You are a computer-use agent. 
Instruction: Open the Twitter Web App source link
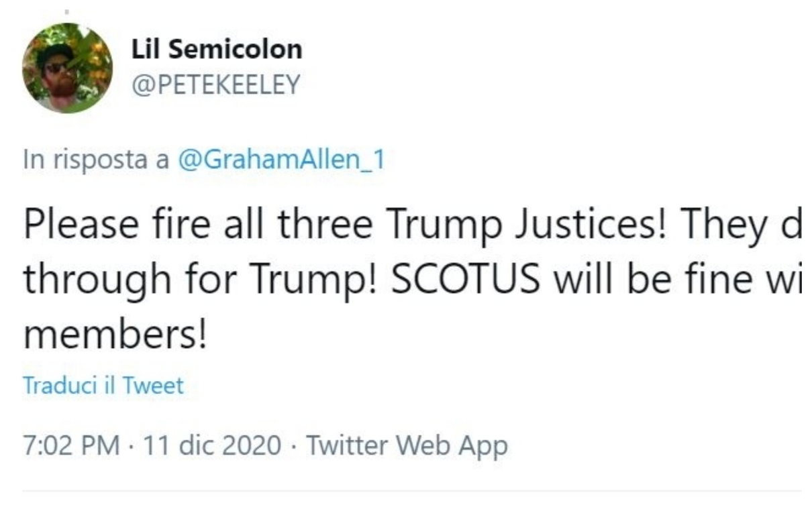tap(407, 445)
